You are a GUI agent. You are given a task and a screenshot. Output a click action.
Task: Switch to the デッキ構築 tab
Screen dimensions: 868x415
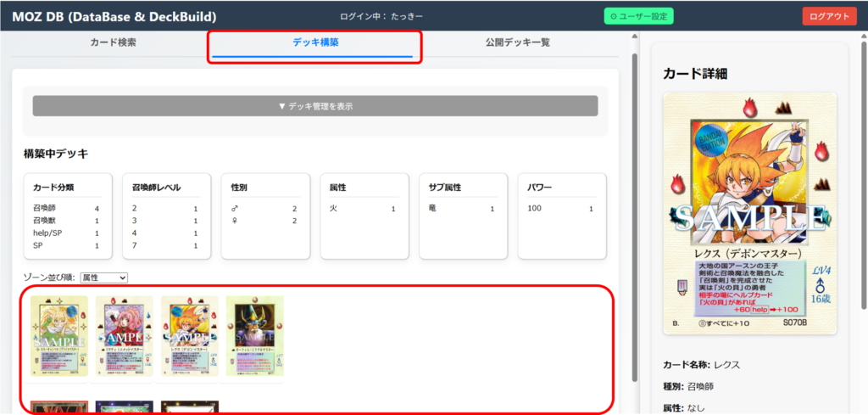[x=314, y=42]
